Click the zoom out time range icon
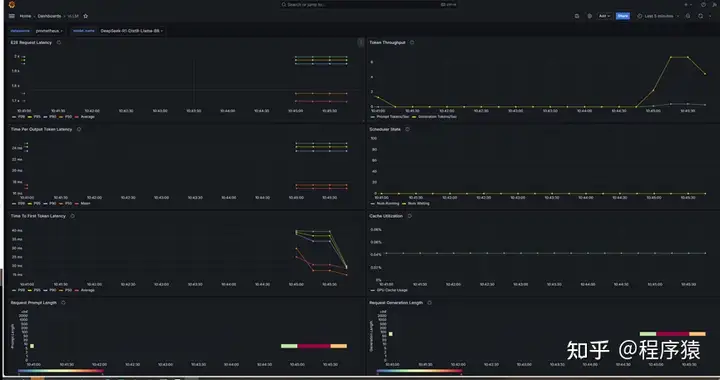The width and height of the screenshot is (720, 380). click(688, 16)
